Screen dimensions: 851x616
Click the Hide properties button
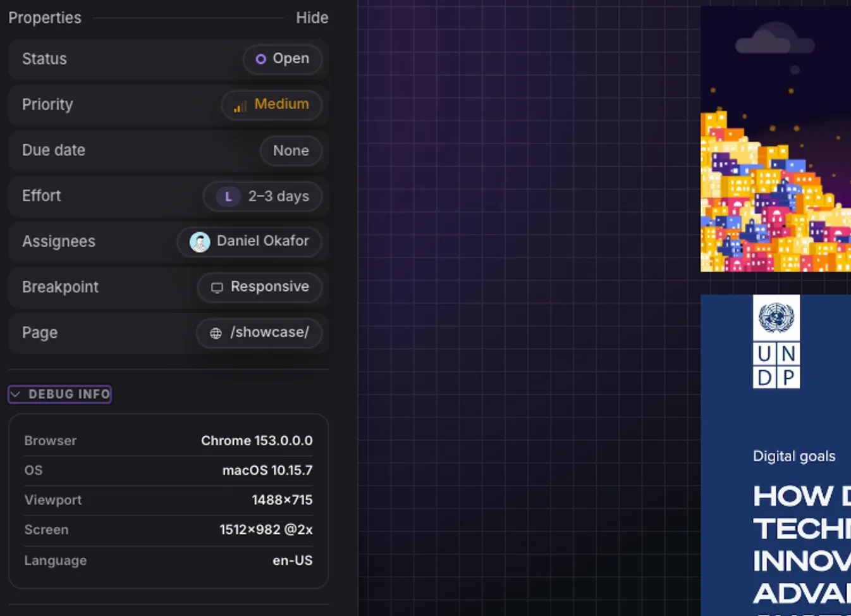312,18
